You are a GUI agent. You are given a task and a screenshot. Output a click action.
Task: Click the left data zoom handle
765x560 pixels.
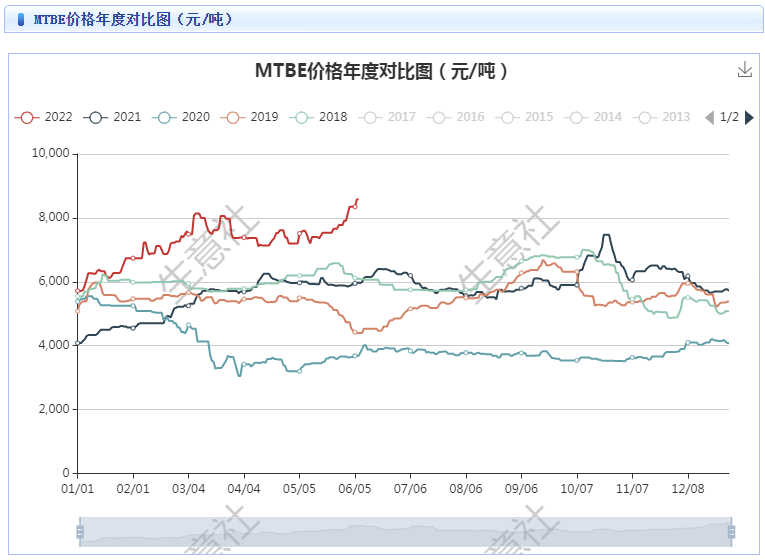click(x=80, y=532)
